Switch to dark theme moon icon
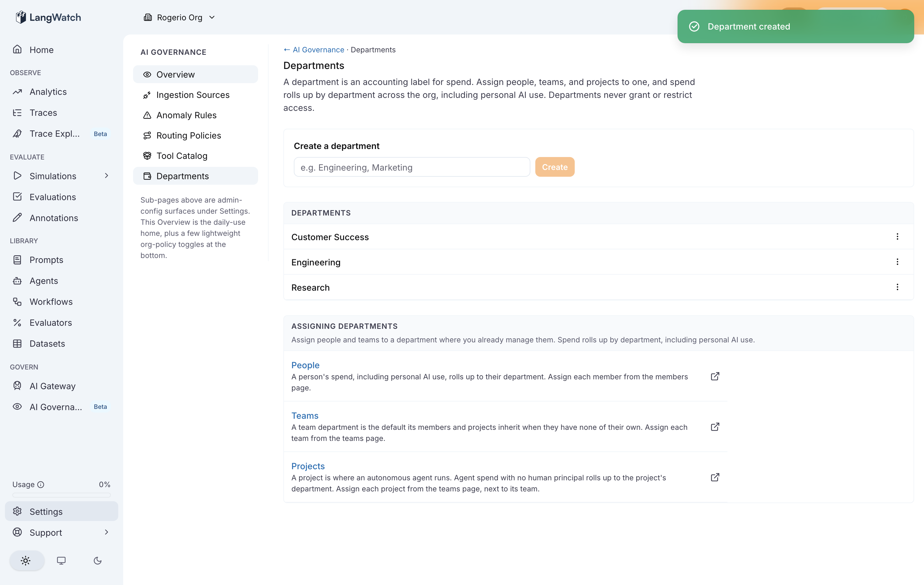Screen dimensions: 924x585 pos(97,560)
